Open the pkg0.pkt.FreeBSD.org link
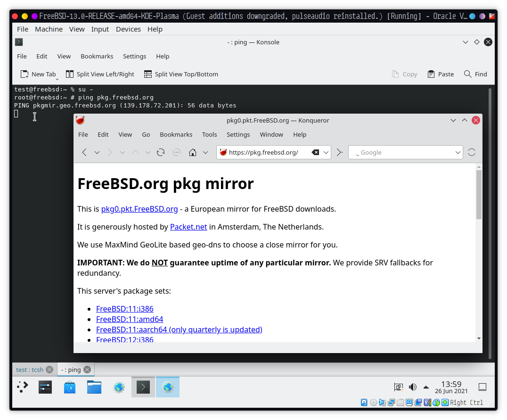The height and width of the screenshot is (420, 507). click(139, 209)
